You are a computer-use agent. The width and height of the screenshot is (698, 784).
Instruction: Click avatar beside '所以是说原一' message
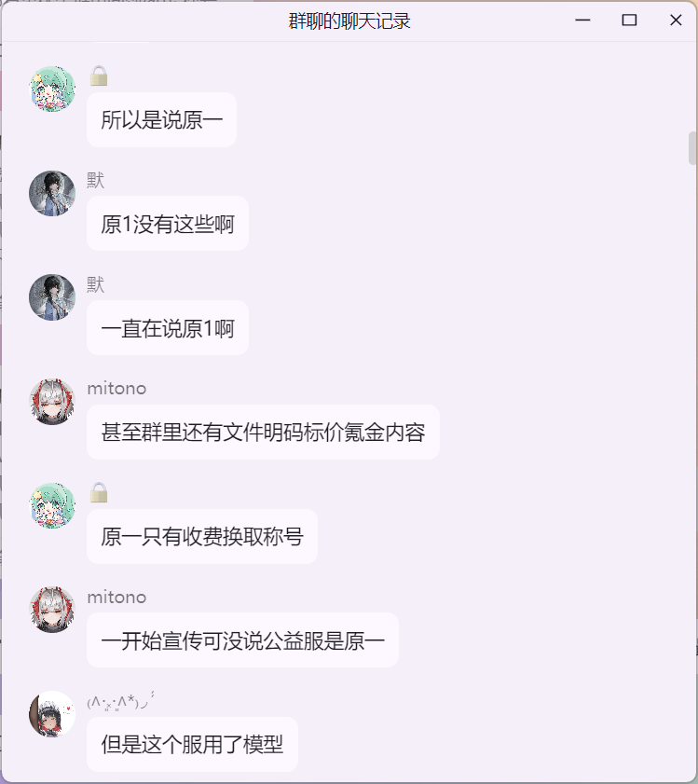pyautogui.click(x=52, y=89)
